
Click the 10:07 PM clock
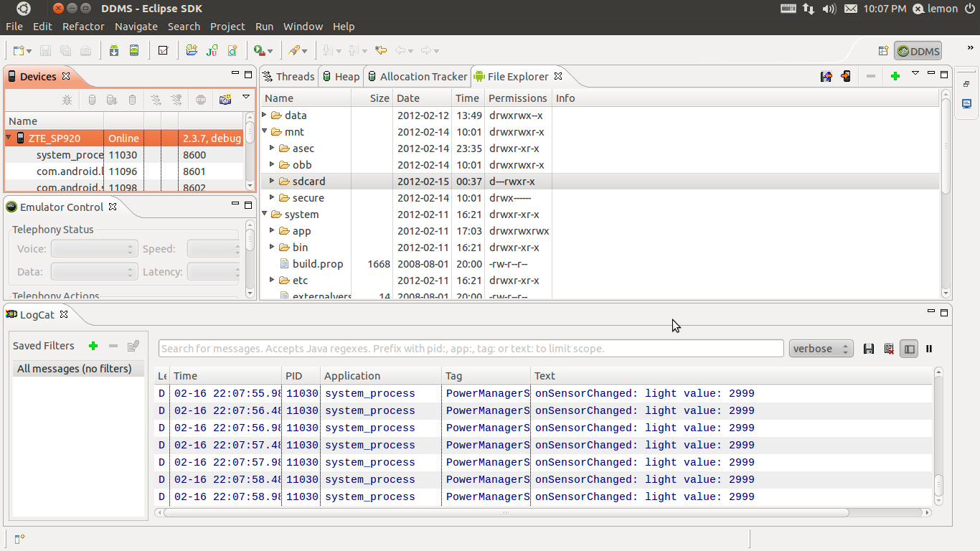(x=885, y=9)
